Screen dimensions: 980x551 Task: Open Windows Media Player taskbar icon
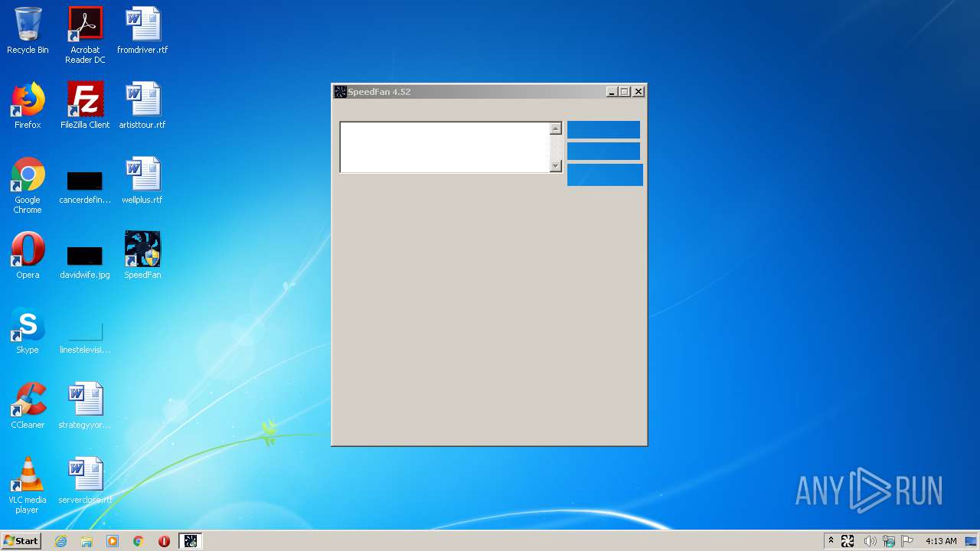pos(113,541)
